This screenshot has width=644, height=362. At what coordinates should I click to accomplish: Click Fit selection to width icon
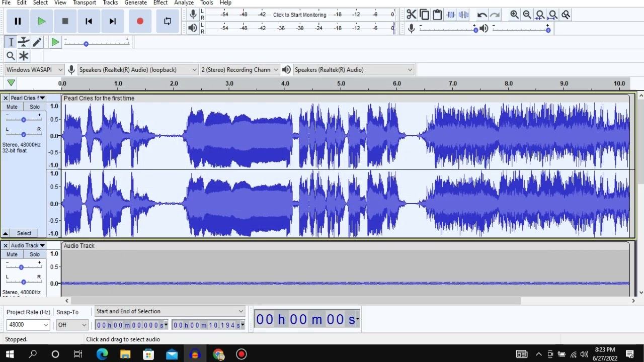pos(540,15)
